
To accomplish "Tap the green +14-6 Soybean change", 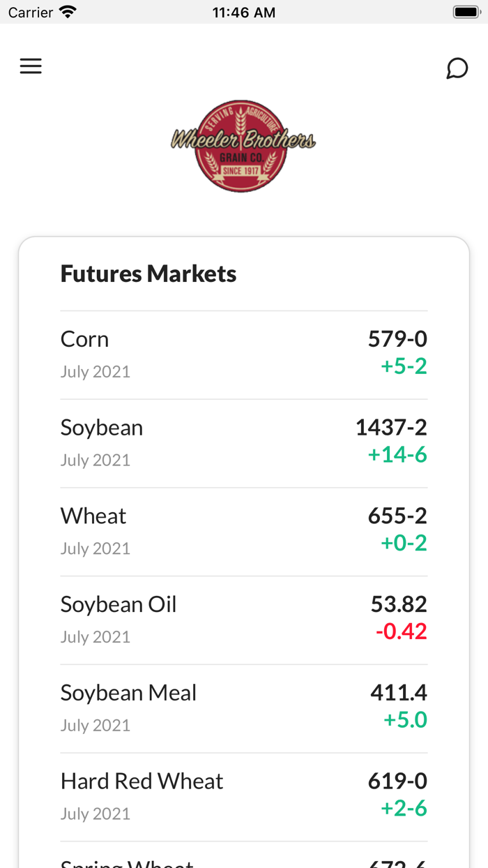I will tap(397, 455).
